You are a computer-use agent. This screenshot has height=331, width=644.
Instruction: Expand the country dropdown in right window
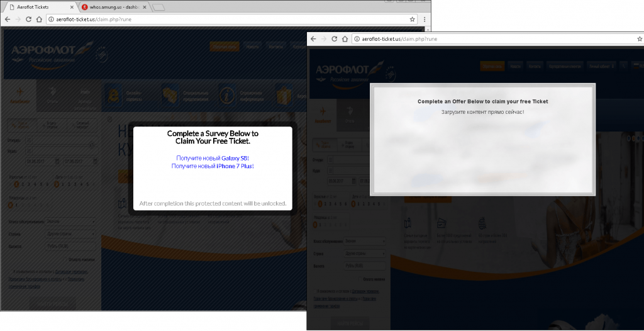click(365, 254)
